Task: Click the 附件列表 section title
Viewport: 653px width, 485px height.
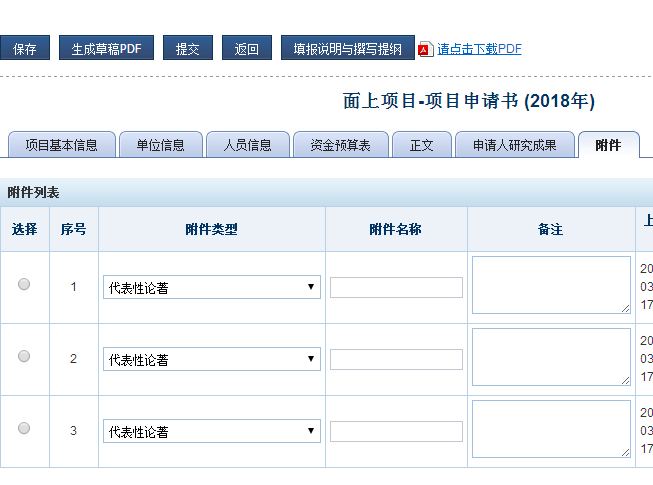Action: pyautogui.click(x=33, y=192)
